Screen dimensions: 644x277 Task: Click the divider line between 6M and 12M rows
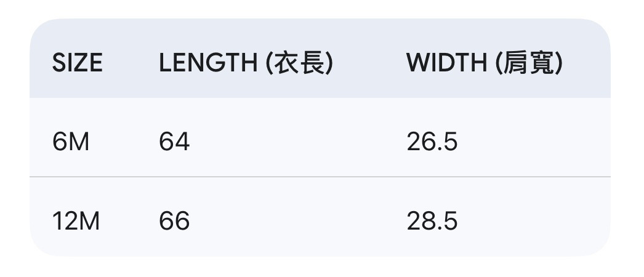pyautogui.click(x=320, y=177)
